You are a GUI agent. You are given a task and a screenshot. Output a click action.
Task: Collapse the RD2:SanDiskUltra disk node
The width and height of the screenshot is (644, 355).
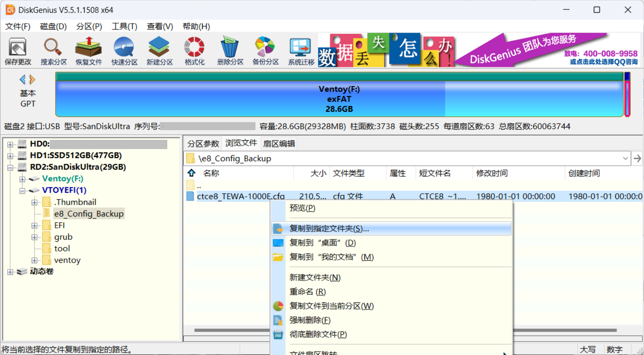click(10, 168)
